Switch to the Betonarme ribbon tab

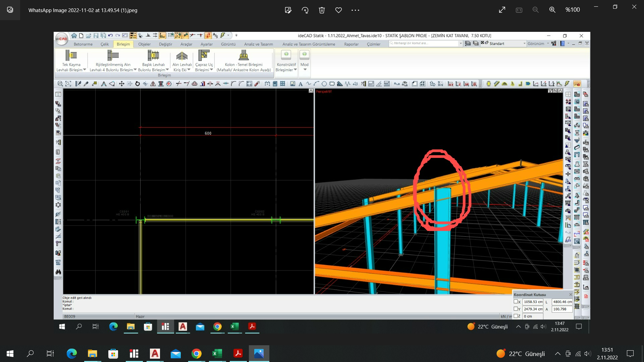pyautogui.click(x=83, y=44)
